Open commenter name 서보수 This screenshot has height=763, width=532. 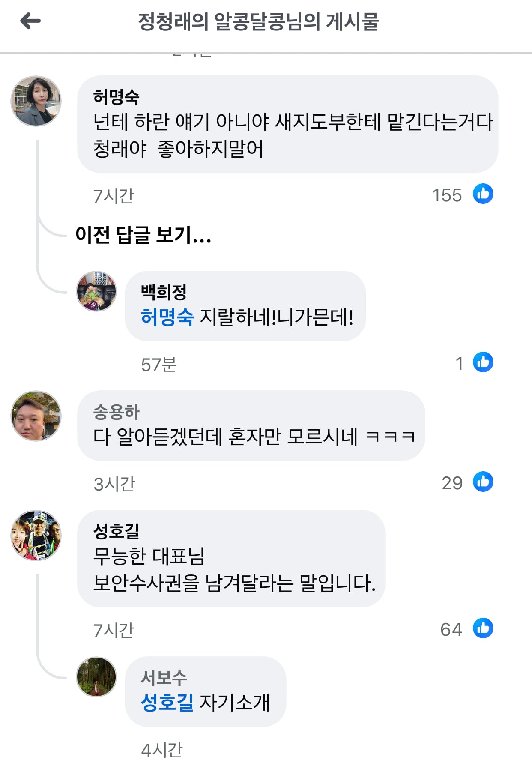pos(164,678)
